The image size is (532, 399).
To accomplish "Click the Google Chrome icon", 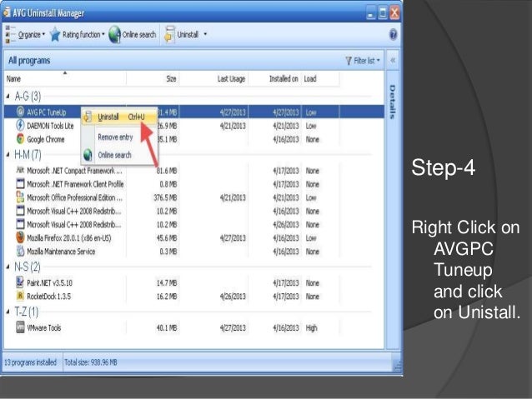I will [20, 138].
